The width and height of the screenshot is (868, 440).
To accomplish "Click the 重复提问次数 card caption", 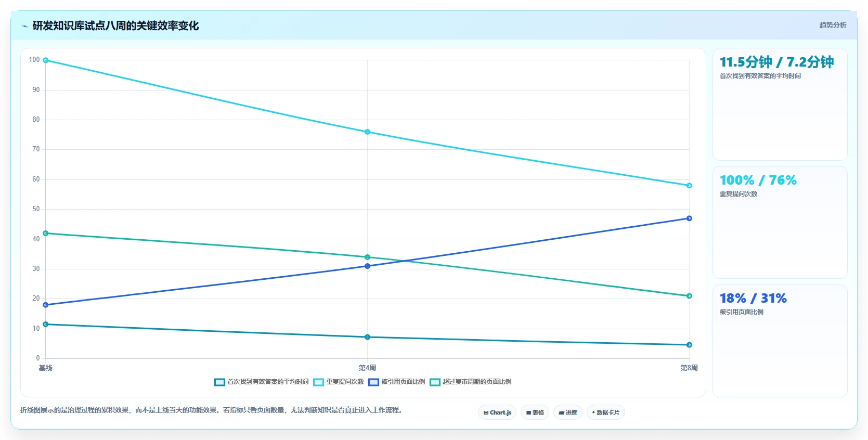I will (x=739, y=194).
